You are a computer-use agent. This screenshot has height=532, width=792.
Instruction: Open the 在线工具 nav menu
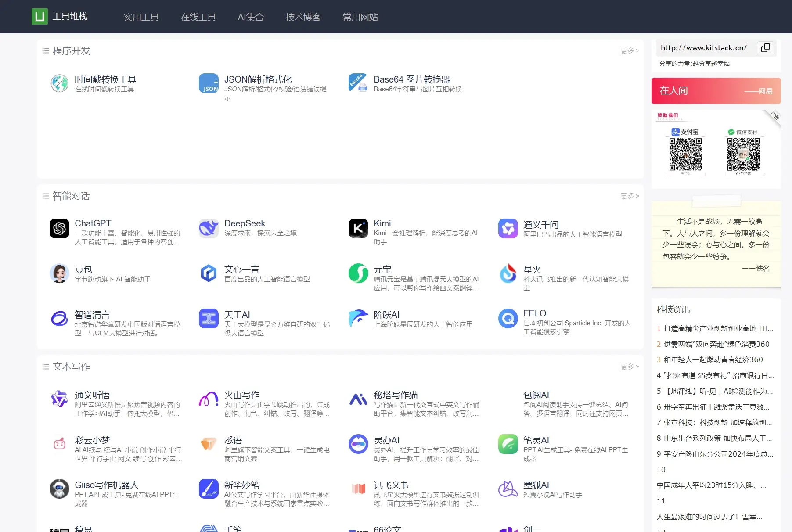coord(198,17)
